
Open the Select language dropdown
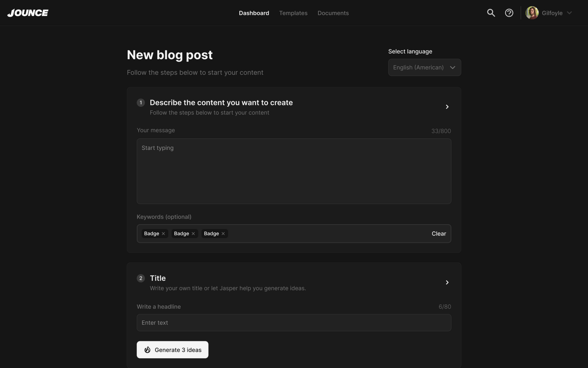424,67
